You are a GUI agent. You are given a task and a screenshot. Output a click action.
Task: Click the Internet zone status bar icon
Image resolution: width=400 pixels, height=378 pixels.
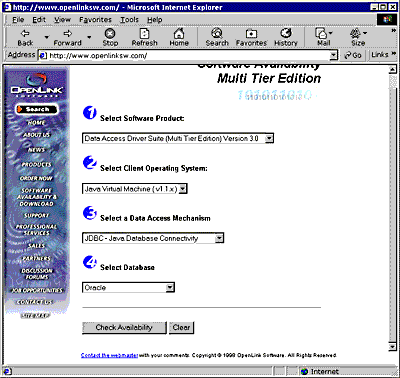pyautogui.click(x=304, y=371)
